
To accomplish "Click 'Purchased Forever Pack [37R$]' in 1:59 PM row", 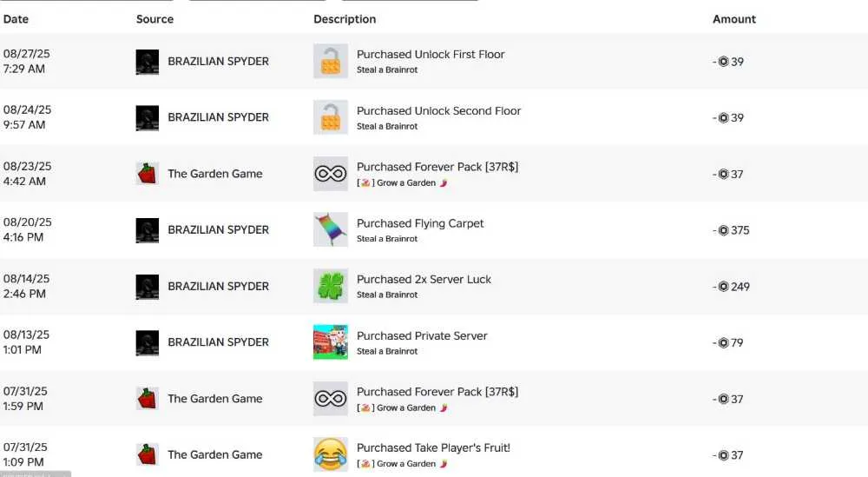I will click(437, 392).
